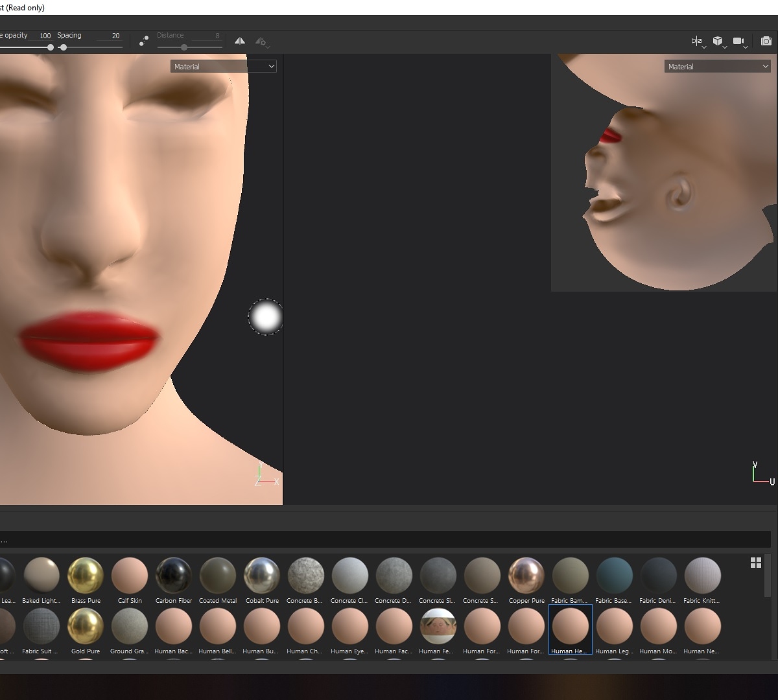778x700 pixels.
Task: Toggle the lazy mouse icon
Action: (144, 41)
